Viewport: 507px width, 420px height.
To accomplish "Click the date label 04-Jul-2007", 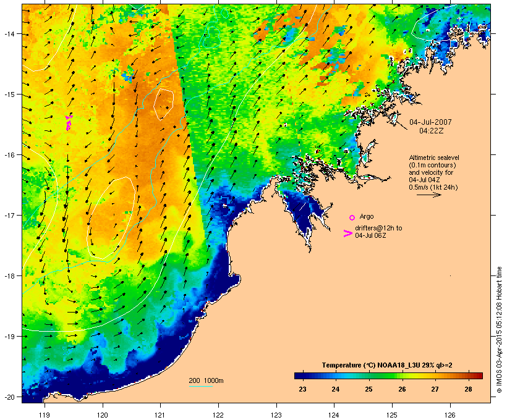I will (x=430, y=122).
